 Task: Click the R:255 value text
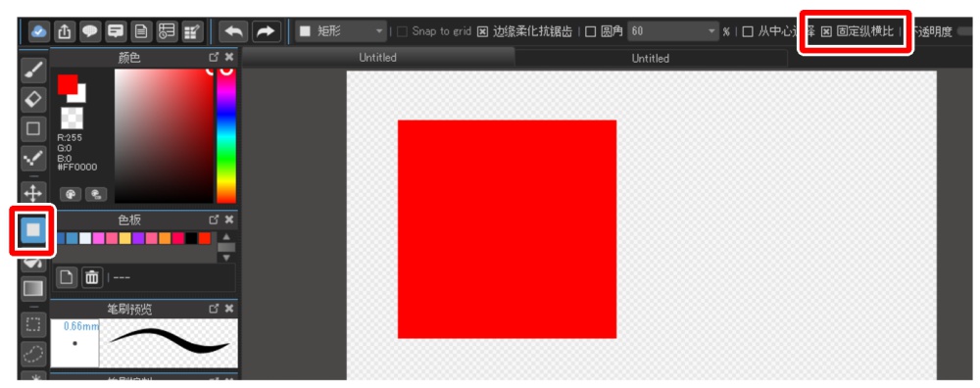pyautogui.click(x=70, y=137)
